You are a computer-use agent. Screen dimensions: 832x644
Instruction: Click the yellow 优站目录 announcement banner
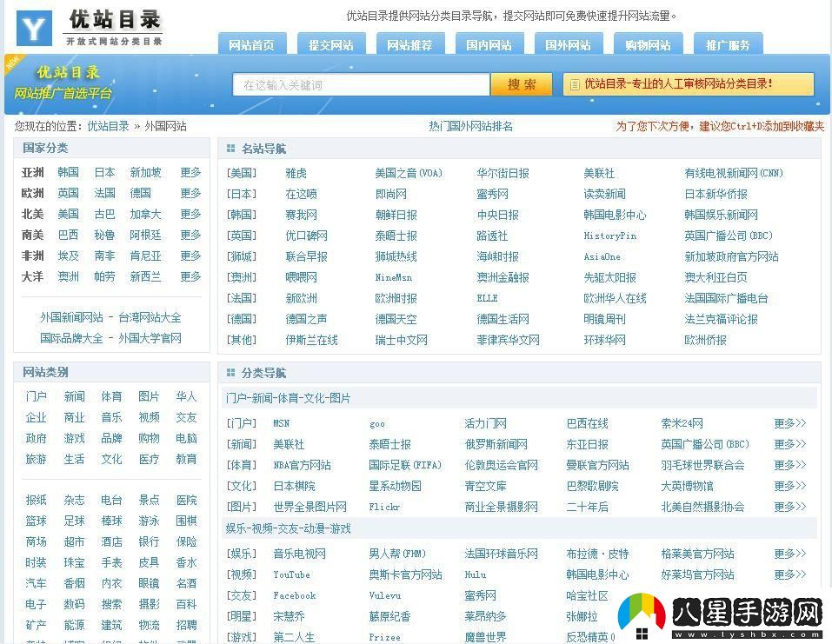(689, 84)
